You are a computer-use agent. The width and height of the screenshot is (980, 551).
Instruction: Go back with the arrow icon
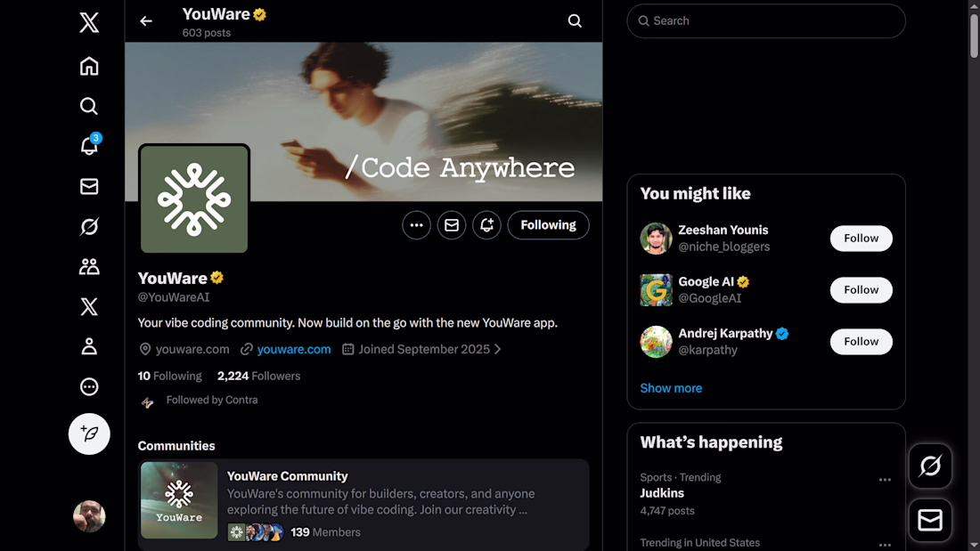[145, 21]
